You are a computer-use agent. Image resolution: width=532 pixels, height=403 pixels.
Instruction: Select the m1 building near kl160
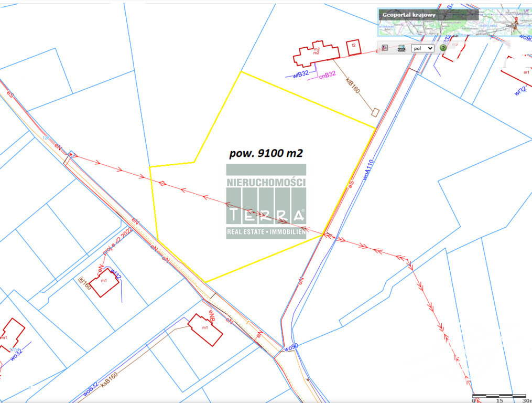tap(105, 282)
